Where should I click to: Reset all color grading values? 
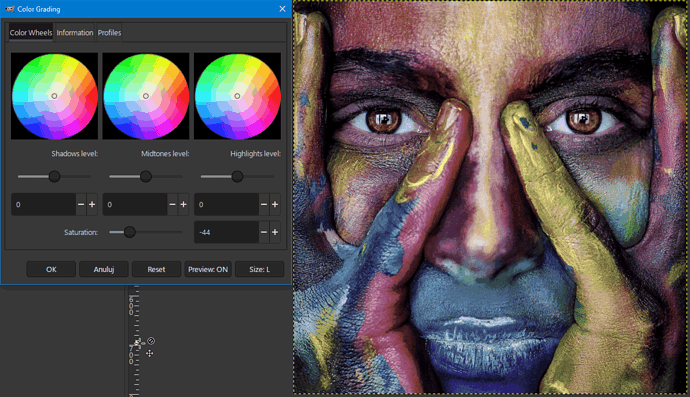tap(156, 269)
